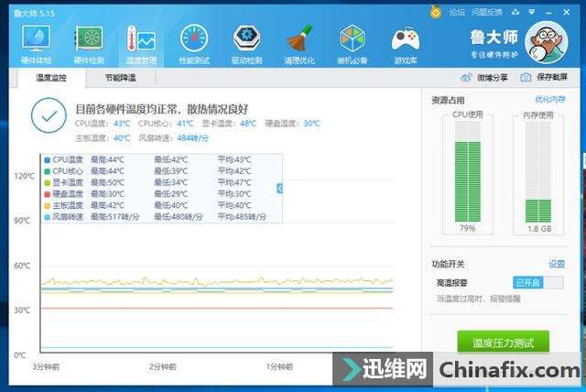Click the red 硬盘温度 line on the chart

point(217,309)
